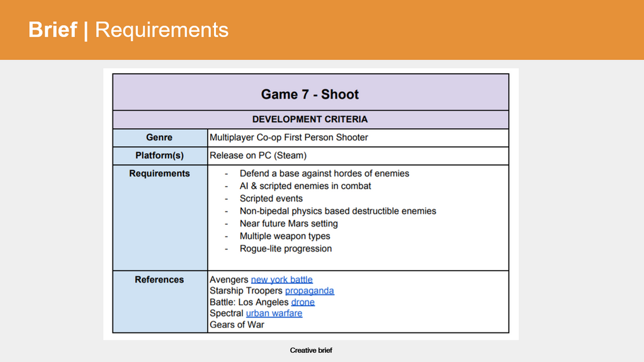Click 'Multiplayer Co-op First Person Shooter' cell
This screenshot has width=644, height=362.
coord(358,138)
